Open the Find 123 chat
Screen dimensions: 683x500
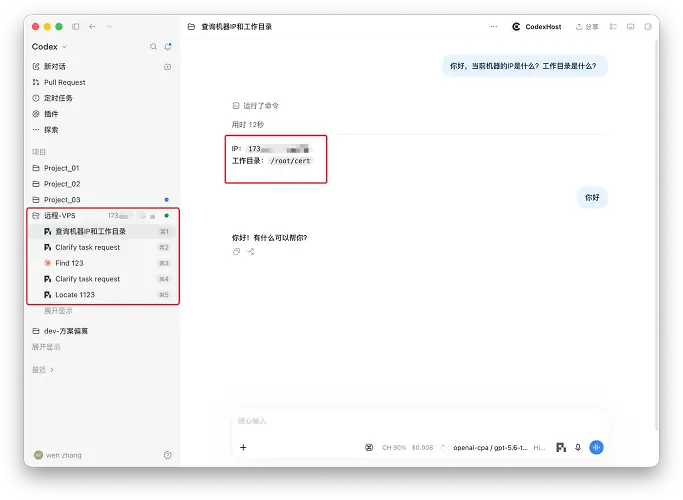coord(103,263)
